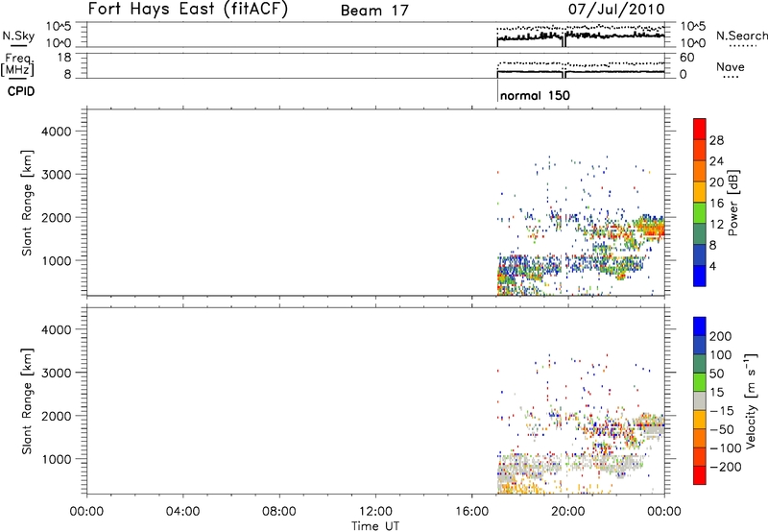Image resolution: width=768 pixels, height=532 pixels.
Task: Click the "Freq. [MHz]" label
Action: tap(18, 65)
